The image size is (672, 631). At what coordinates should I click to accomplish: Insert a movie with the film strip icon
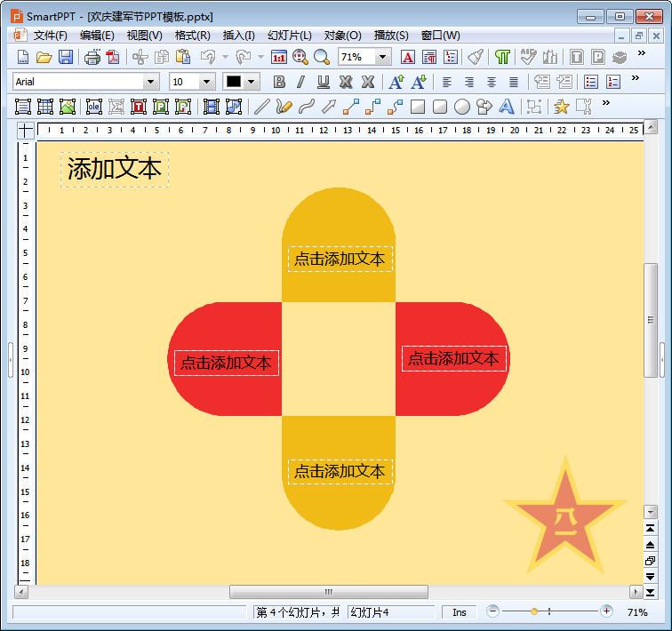212,107
